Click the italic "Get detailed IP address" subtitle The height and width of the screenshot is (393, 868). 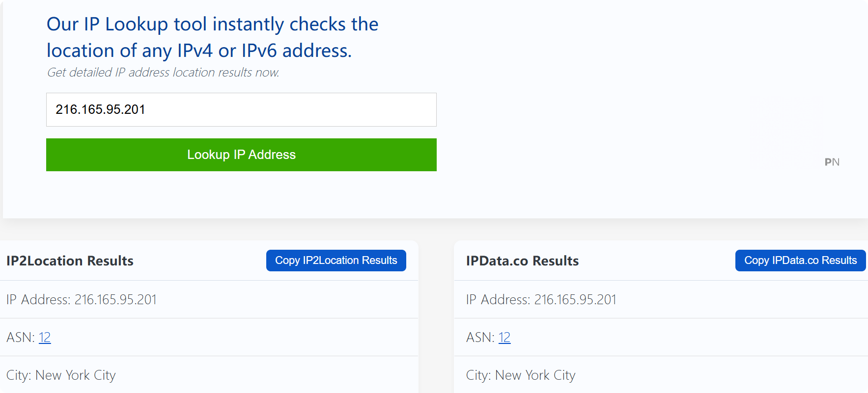pos(163,73)
